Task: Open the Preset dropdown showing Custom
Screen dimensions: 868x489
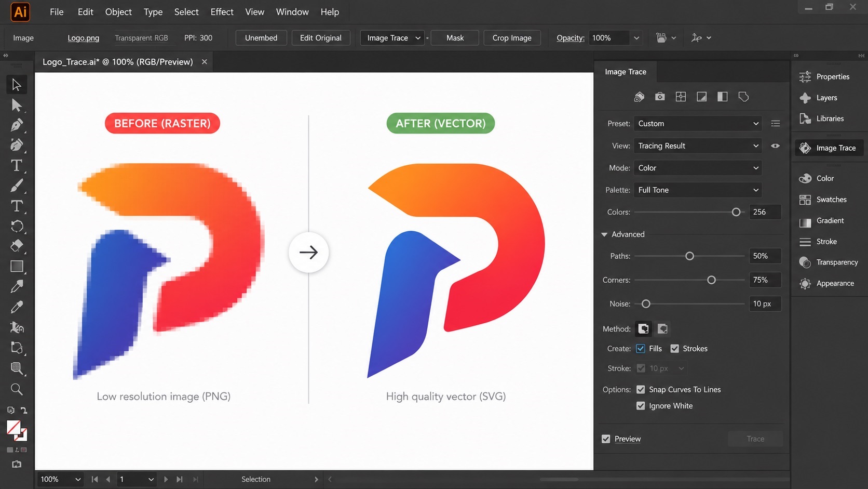Action: (x=698, y=124)
